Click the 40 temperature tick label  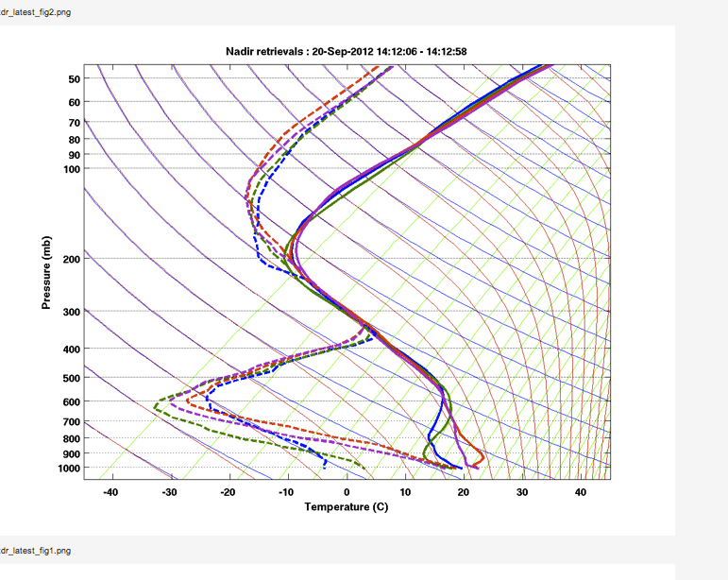[x=581, y=492]
